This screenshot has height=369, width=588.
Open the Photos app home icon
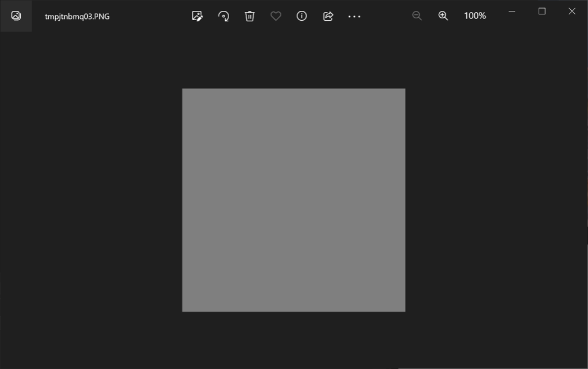(16, 16)
